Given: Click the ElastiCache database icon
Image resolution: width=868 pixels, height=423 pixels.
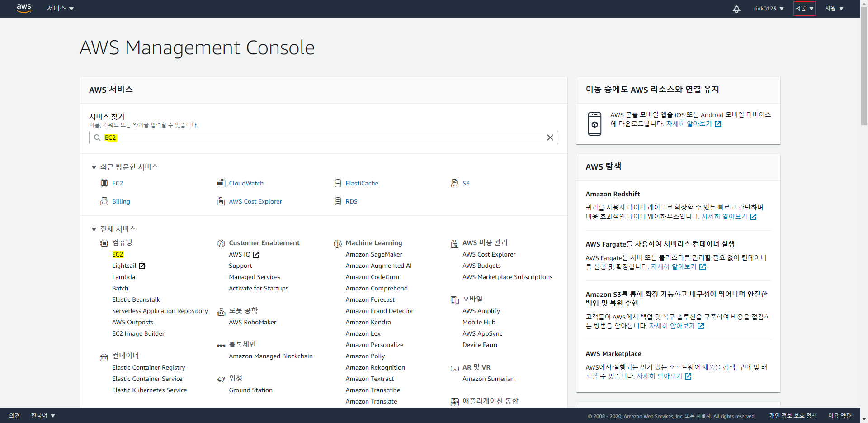Looking at the screenshot, I should click(338, 183).
